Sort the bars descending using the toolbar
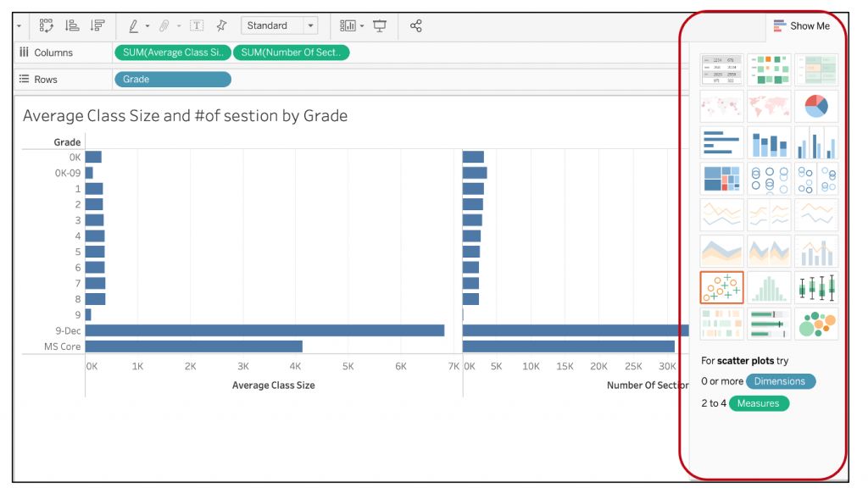The width and height of the screenshot is (868, 499). pyautogui.click(x=97, y=26)
